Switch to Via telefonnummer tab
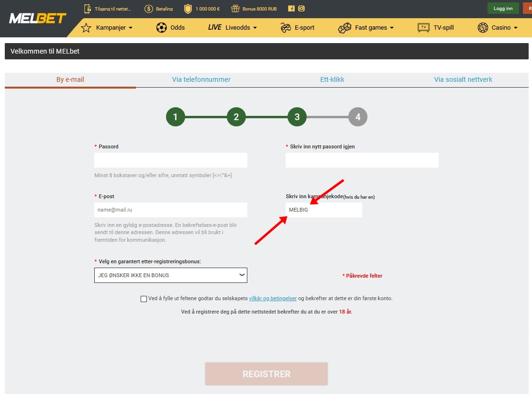The width and height of the screenshot is (532, 394). click(201, 79)
